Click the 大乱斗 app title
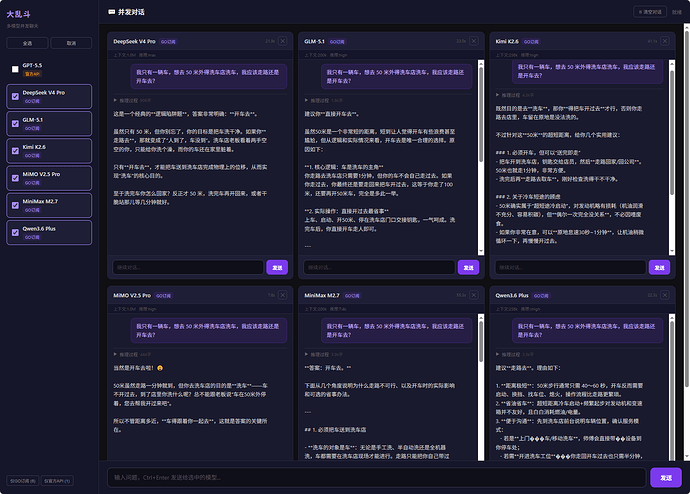This screenshot has height=494, width=690. pos(18,14)
